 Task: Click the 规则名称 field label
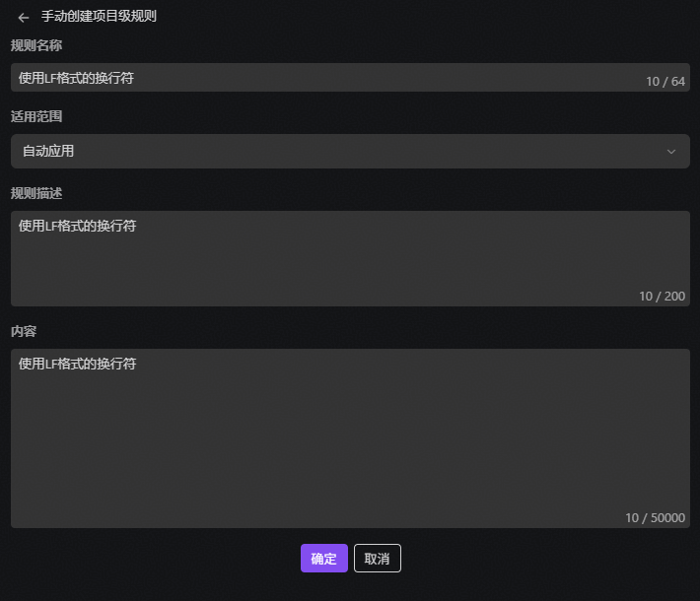[36, 45]
